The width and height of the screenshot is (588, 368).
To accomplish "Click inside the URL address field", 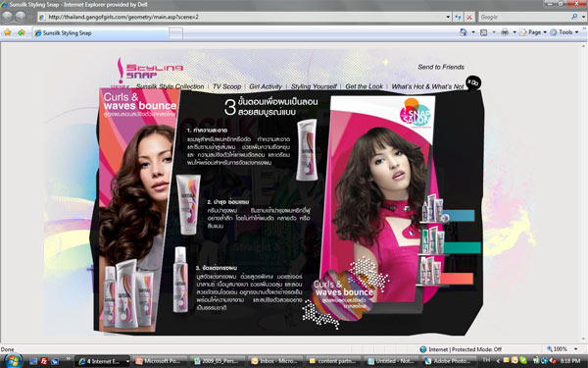I will [240, 17].
